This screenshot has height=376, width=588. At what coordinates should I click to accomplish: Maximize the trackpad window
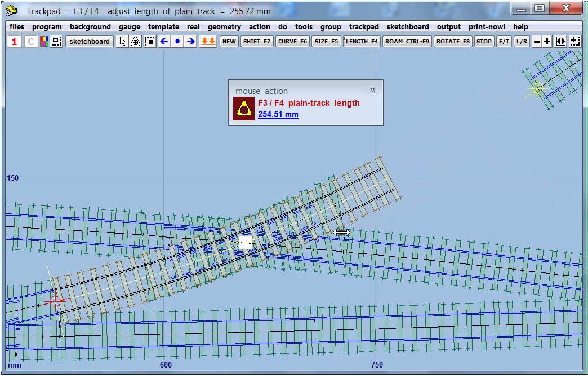[x=540, y=8]
